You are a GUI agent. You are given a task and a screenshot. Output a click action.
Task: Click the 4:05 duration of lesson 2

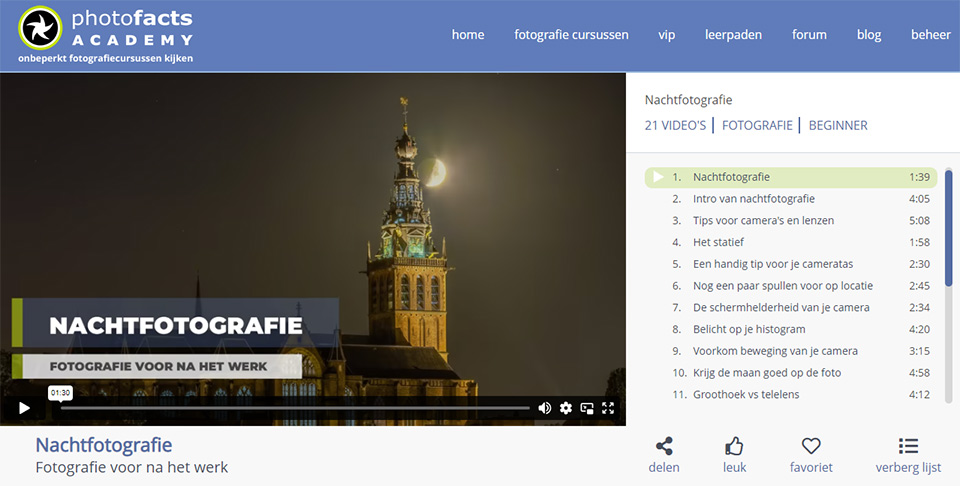pos(919,199)
